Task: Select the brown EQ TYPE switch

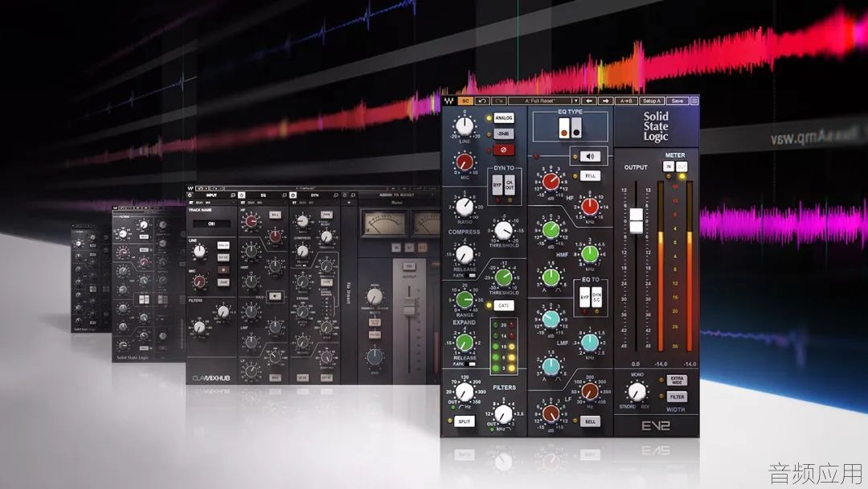Action: click(563, 128)
